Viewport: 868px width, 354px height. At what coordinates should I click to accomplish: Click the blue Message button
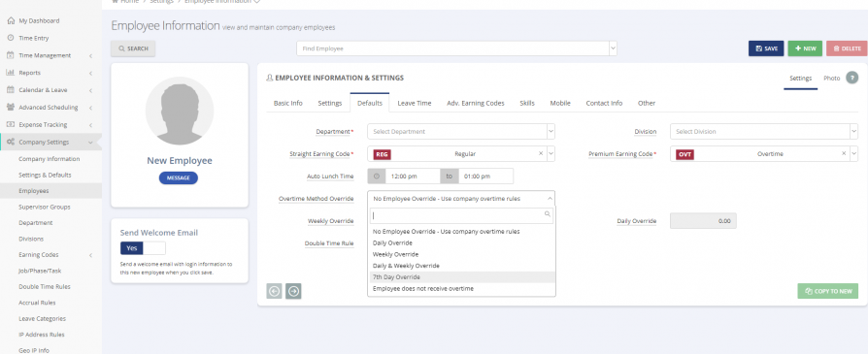pyautogui.click(x=179, y=178)
